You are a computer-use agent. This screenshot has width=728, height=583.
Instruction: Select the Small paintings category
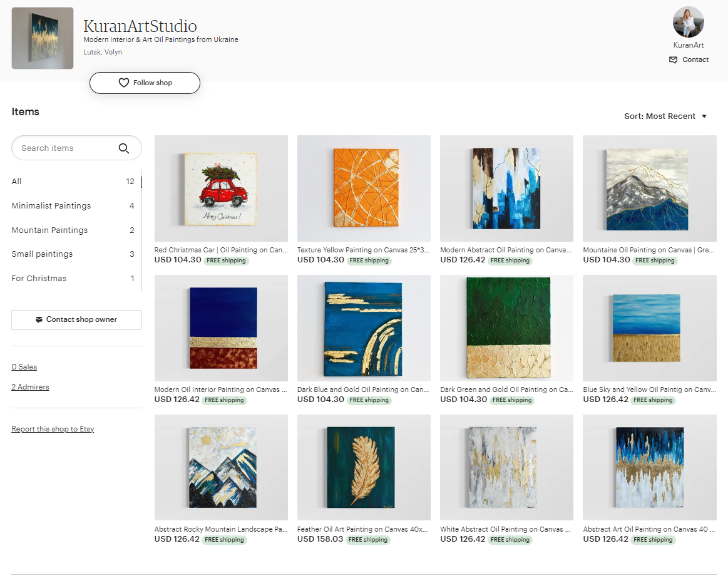click(73, 254)
